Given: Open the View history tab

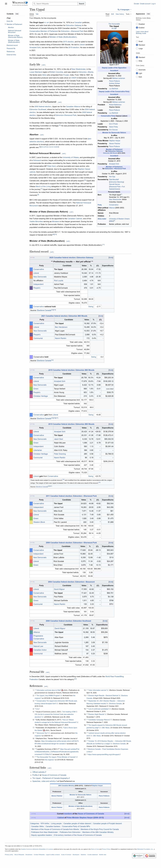Looking at the screenshot, I should click(x=120, y=14).
